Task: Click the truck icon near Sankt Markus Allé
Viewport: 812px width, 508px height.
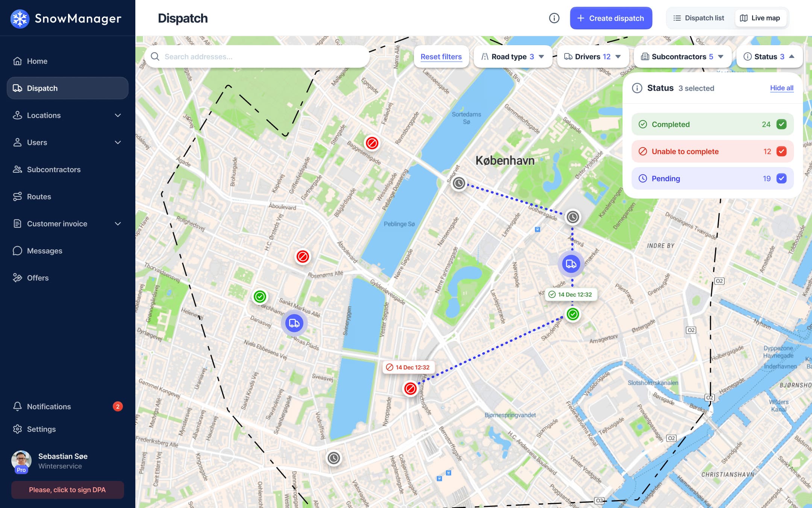Action: (x=294, y=323)
